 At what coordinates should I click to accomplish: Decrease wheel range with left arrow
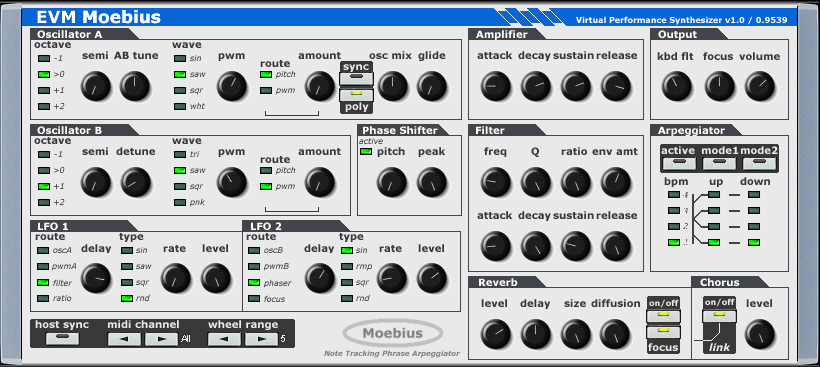(224, 339)
